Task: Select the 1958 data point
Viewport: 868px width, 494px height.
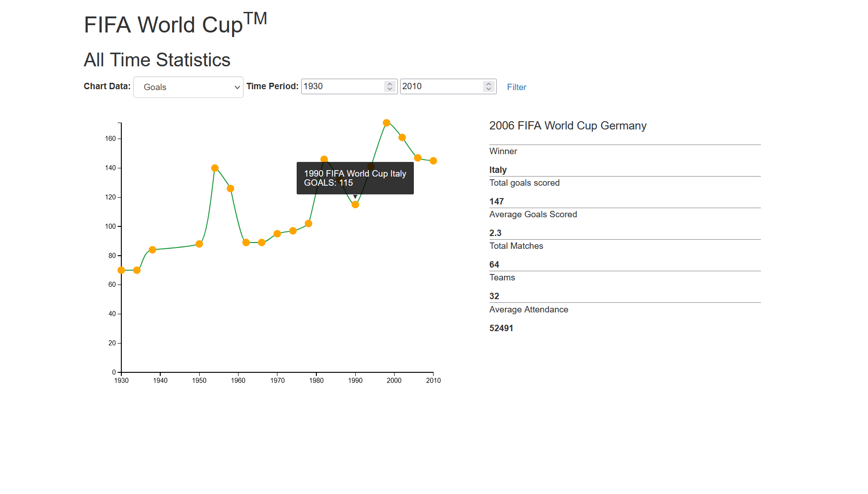Action: (230, 188)
